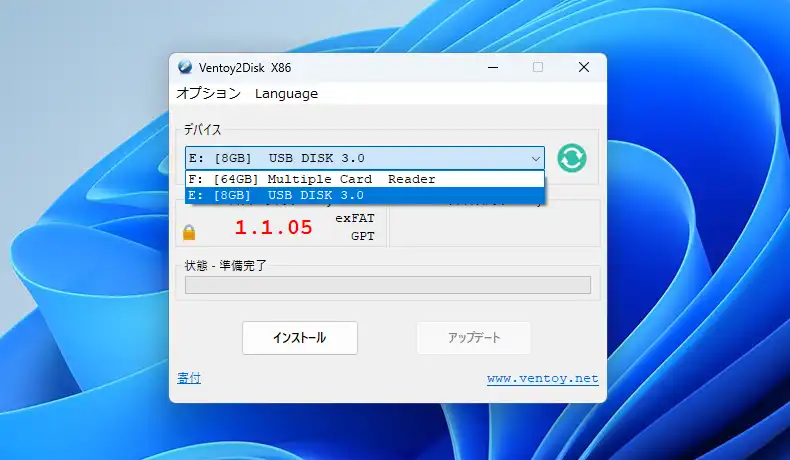Visit the www.ventoy.net link
This screenshot has width=790, height=460.
(x=542, y=378)
